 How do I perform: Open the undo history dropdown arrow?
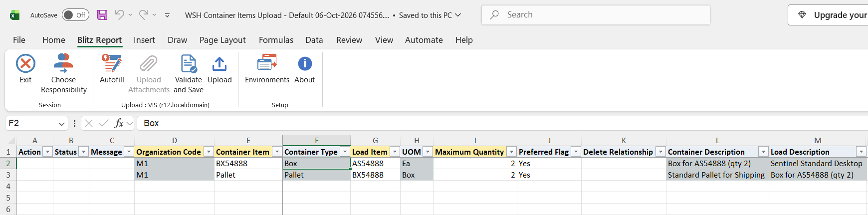(130, 15)
